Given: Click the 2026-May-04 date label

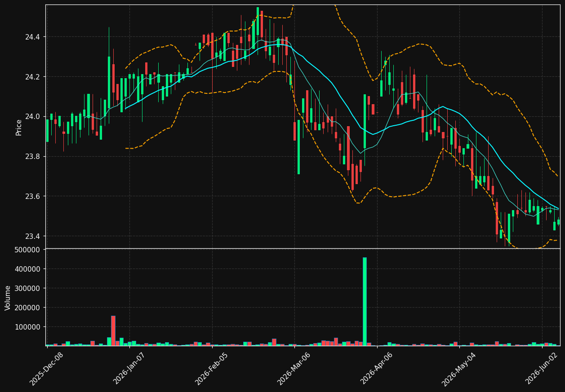Looking at the screenshot, I should [x=458, y=369].
